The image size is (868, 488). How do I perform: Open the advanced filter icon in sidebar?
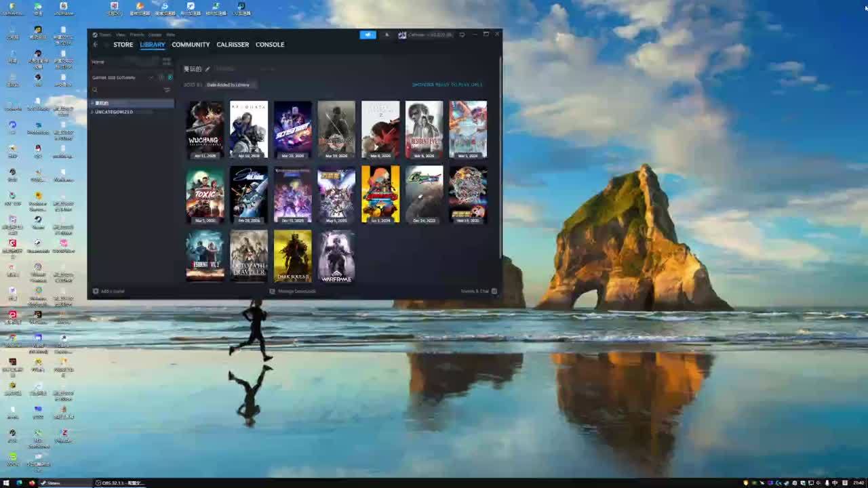tap(167, 90)
